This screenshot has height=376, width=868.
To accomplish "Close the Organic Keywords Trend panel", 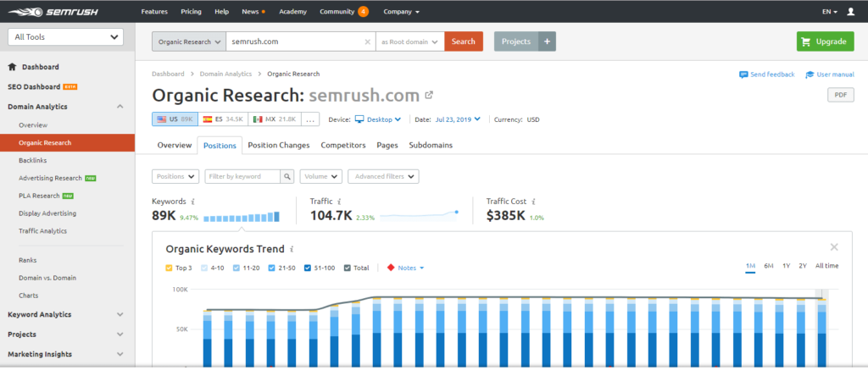I will [x=834, y=247].
